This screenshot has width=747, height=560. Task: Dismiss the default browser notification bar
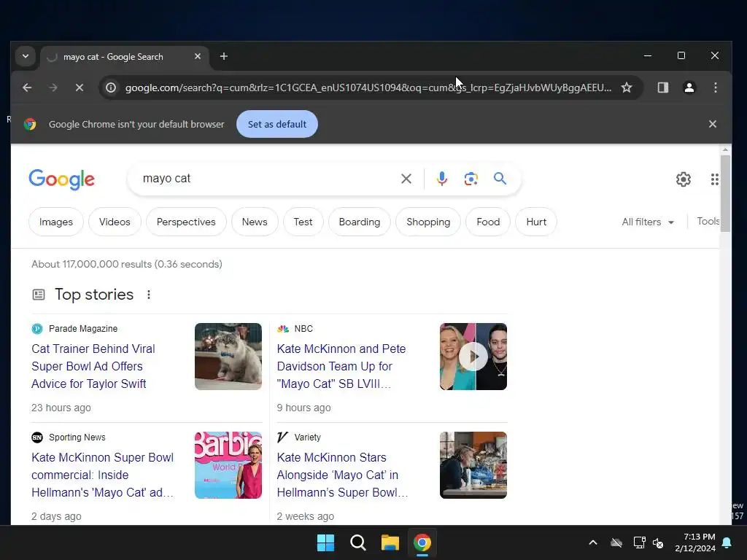[x=712, y=124]
